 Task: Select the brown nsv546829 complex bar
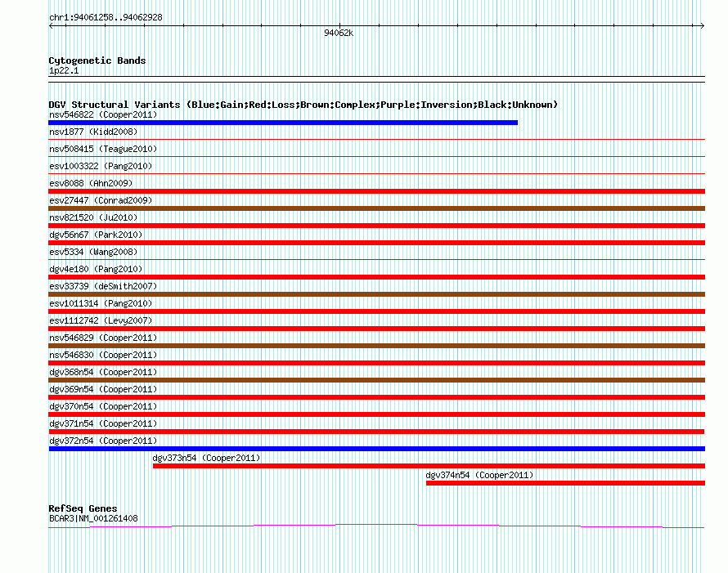pos(377,346)
